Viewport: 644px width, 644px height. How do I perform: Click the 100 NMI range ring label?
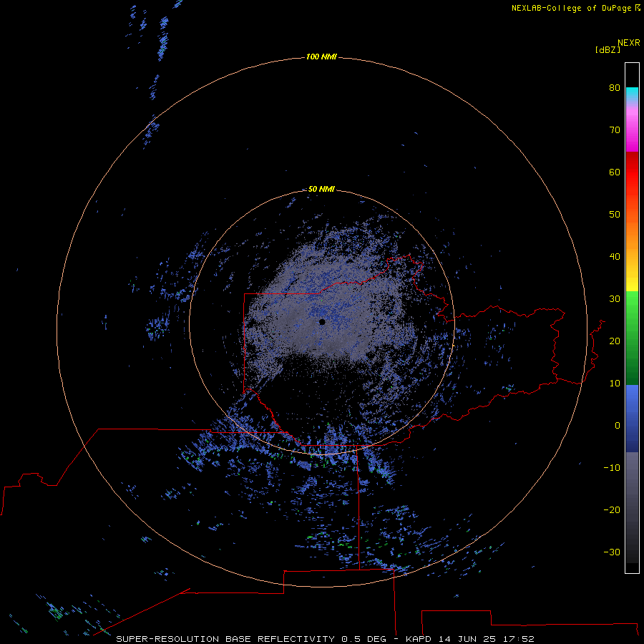pyautogui.click(x=321, y=57)
